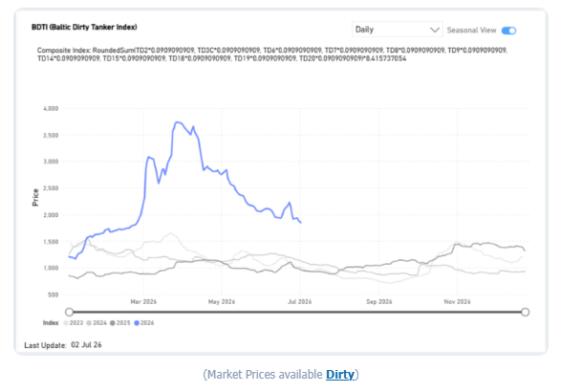
Task: Click the Jul 2026 axis label
Action: [x=300, y=302]
